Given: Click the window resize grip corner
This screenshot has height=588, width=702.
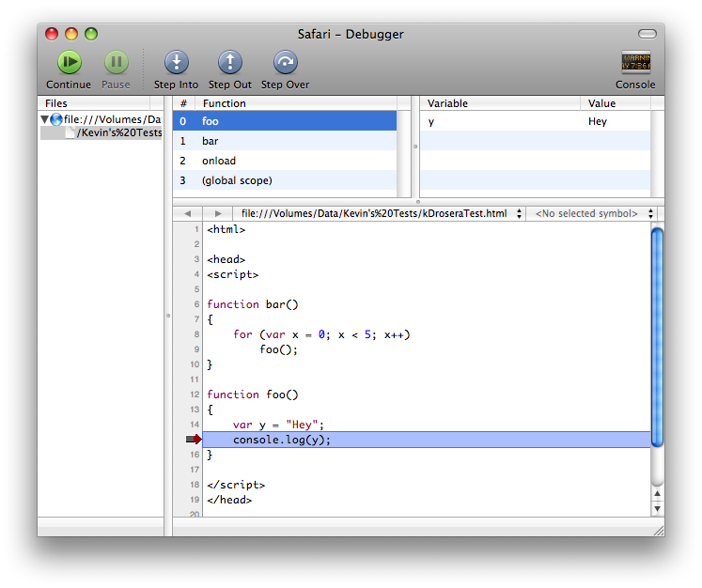Looking at the screenshot, I should coord(659,531).
